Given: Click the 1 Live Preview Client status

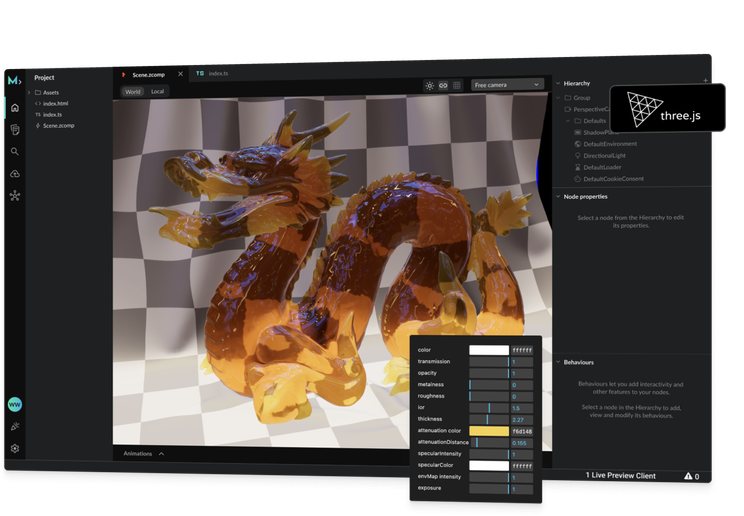Looking at the screenshot, I should click(x=621, y=476).
